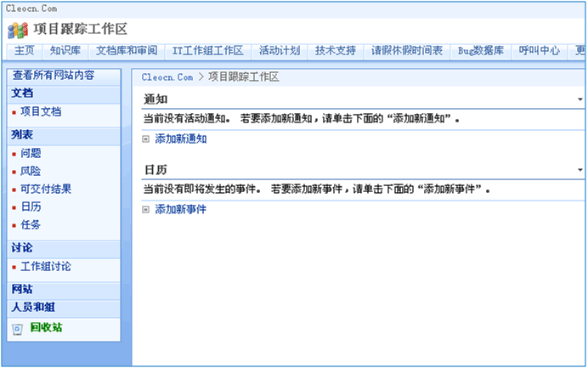Open the 知识库 tab
The height and width of the screenshot is (368, 588).
click(65, 51)
